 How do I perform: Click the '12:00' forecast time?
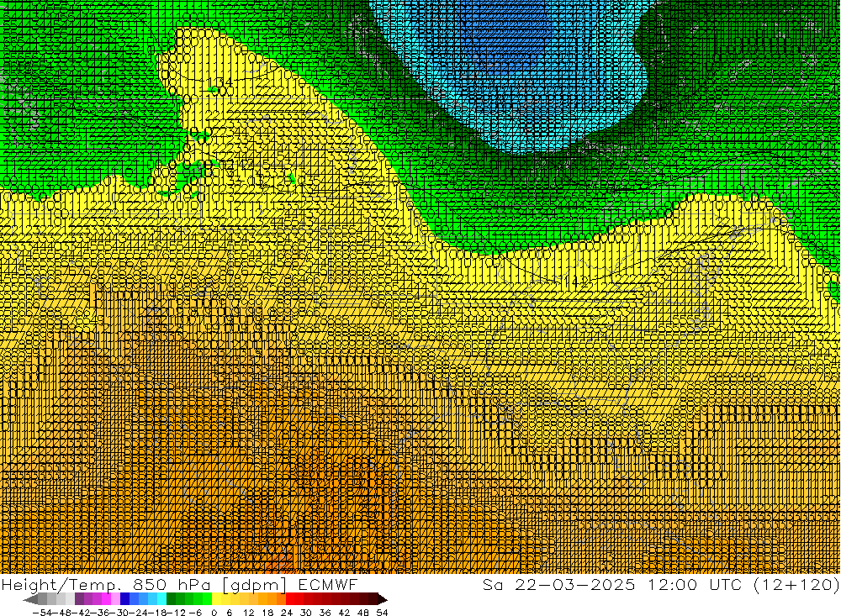(x=672, y=585)
